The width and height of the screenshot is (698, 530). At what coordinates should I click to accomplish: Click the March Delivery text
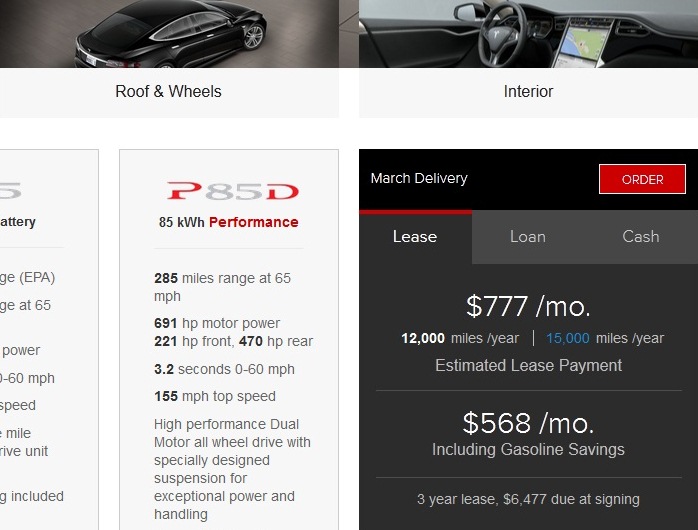418,179
